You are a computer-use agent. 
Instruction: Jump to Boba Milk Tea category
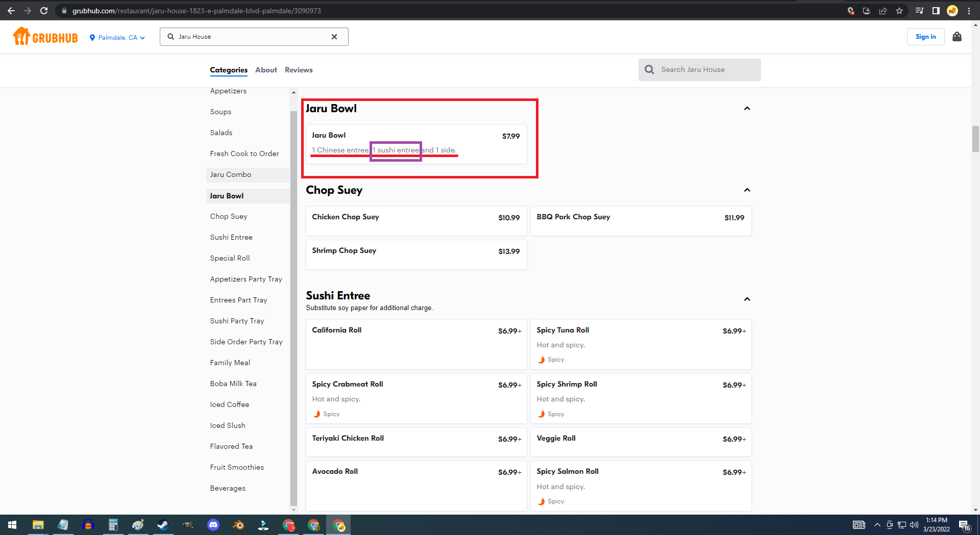(233, 384)
